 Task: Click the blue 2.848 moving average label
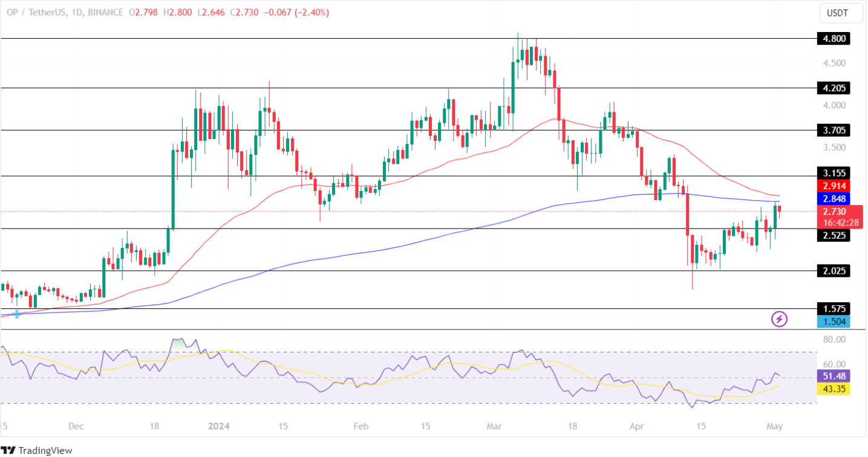coord(833,198)
